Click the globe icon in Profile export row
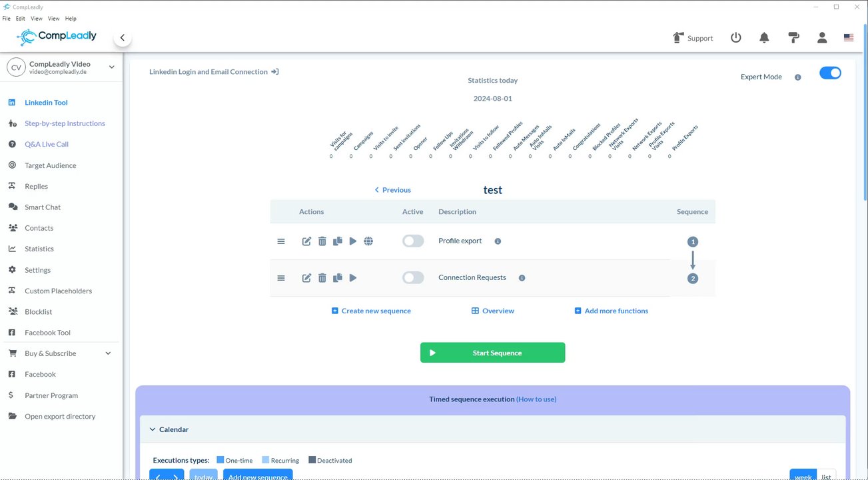Image resolution: width=868 pixels, height=480 pixels. tap(368, 241)
